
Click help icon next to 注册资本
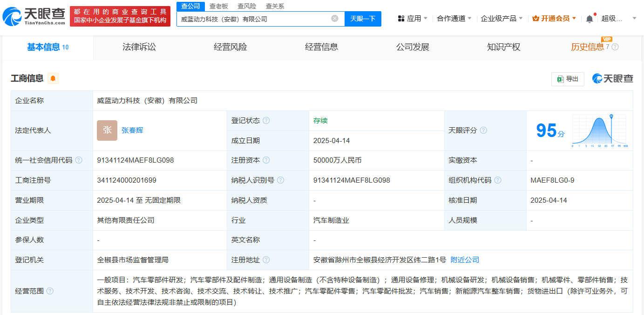266,160
